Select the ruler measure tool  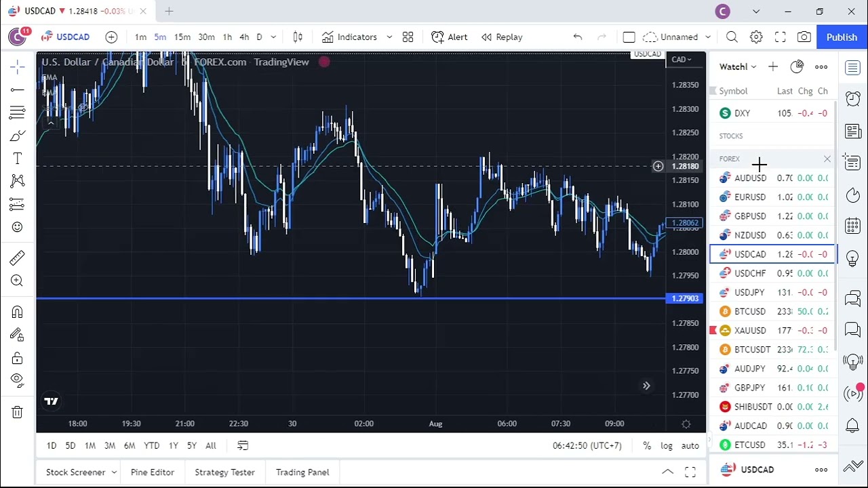[18, 258]
